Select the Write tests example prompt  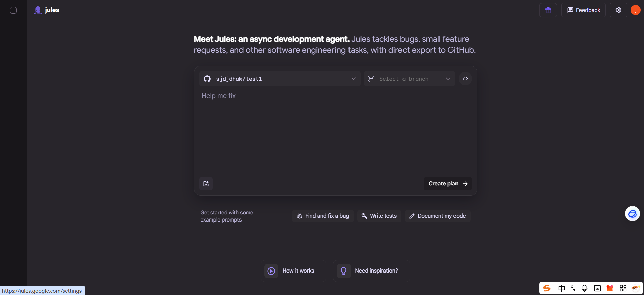tap(379, 216)
